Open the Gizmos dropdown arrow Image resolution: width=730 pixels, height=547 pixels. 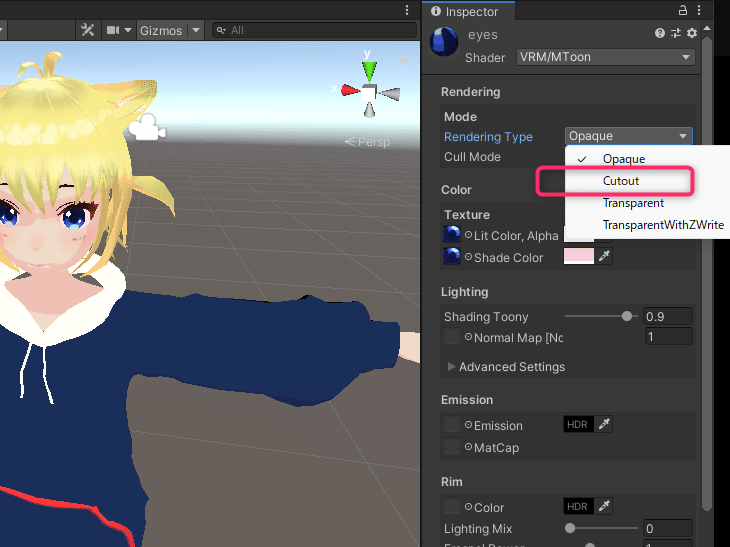(x=196, y=31)
